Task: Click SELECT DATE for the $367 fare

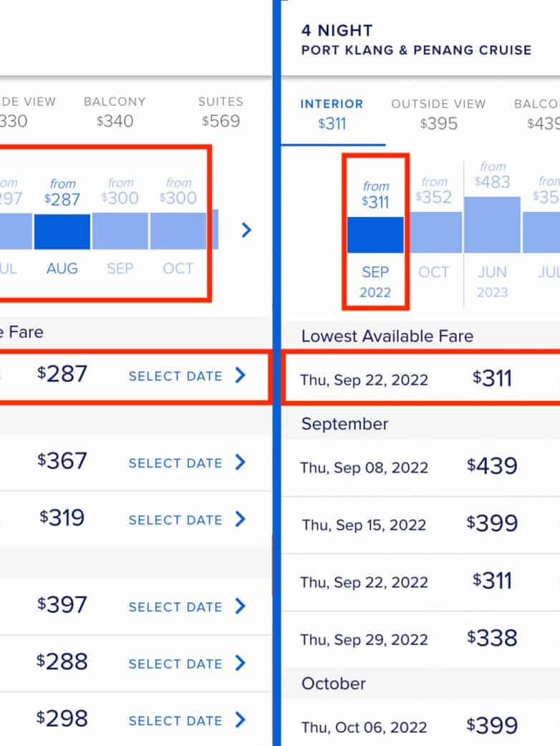Action: (175, 463)
